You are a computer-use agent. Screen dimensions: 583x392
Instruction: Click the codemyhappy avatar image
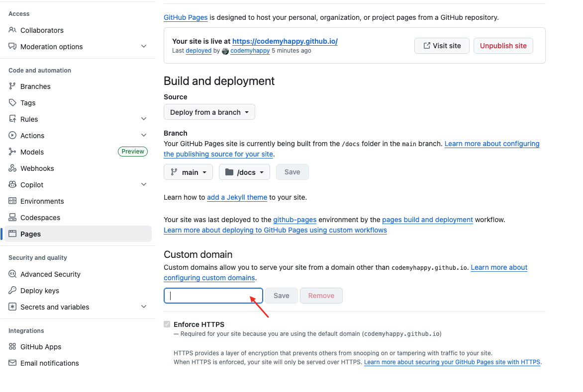tap(225, 51)
